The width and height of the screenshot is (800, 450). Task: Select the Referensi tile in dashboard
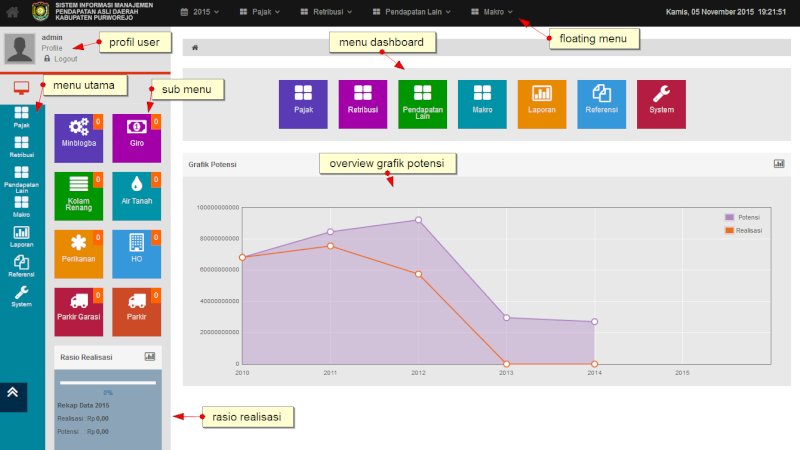click(602, 104)
